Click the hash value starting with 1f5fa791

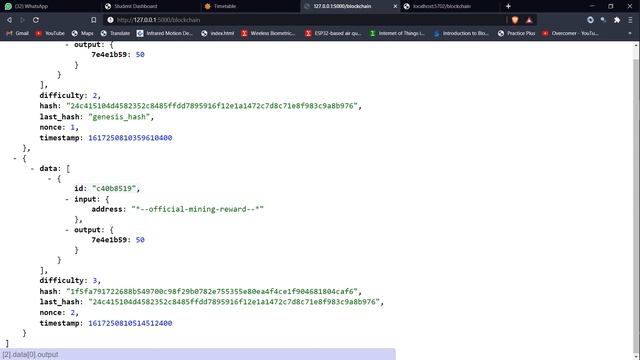tap(212, 291)
